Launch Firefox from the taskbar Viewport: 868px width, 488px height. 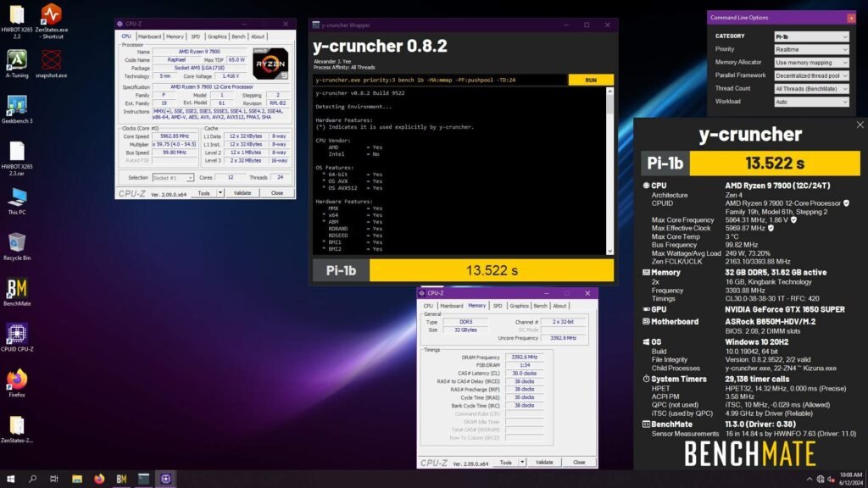(x=99, y=479)
